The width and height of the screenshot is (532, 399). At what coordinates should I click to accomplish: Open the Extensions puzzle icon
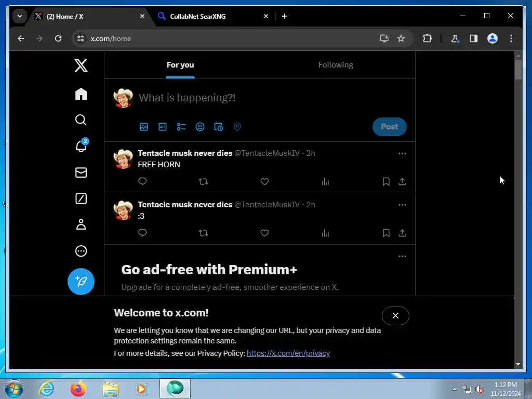(427, 38)
